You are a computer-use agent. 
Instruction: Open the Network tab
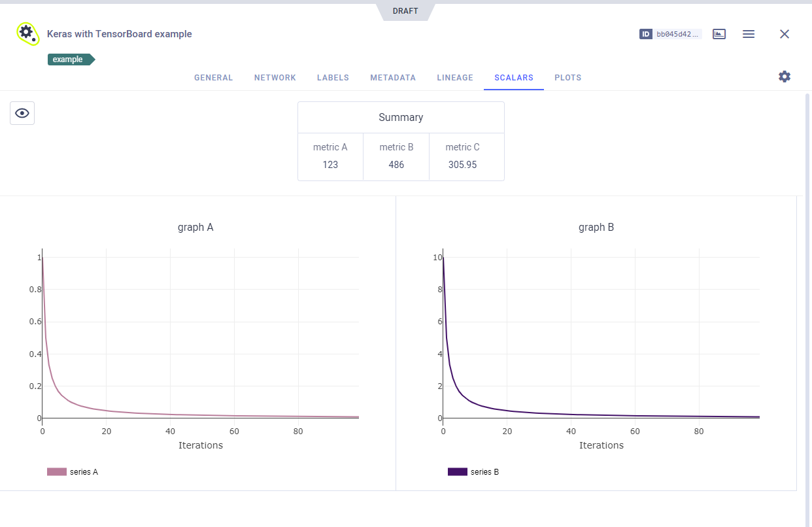click(275, 78)
